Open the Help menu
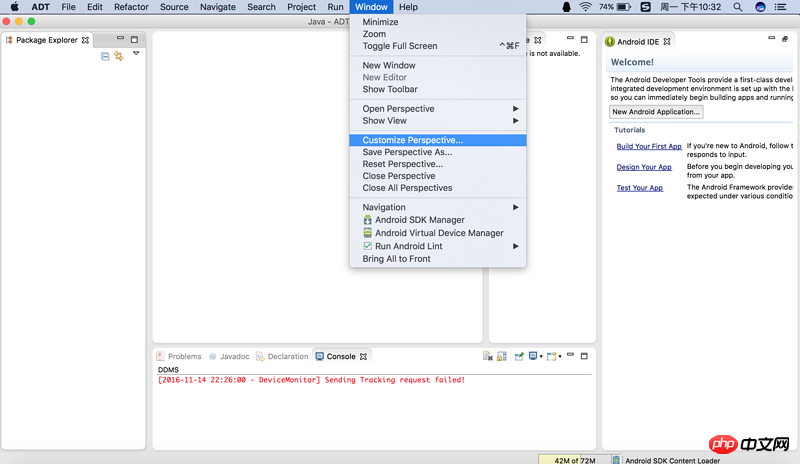 pos(408,7)
